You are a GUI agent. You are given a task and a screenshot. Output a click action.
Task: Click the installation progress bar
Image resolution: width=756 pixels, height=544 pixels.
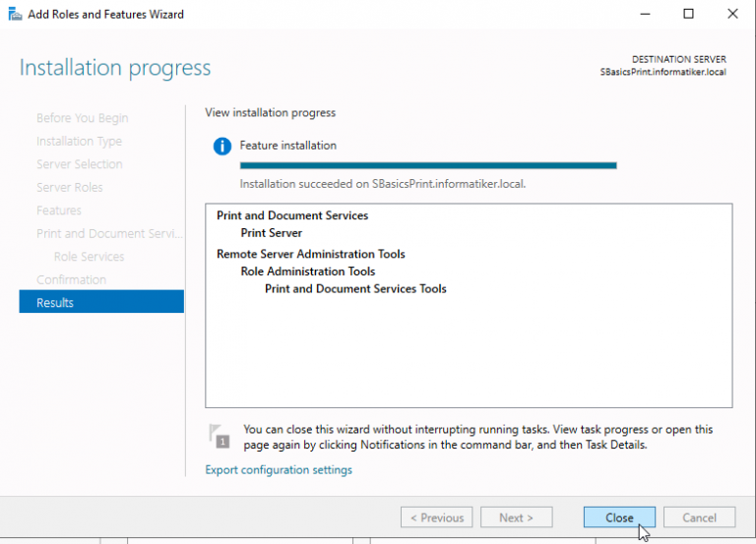click(428, 165)
